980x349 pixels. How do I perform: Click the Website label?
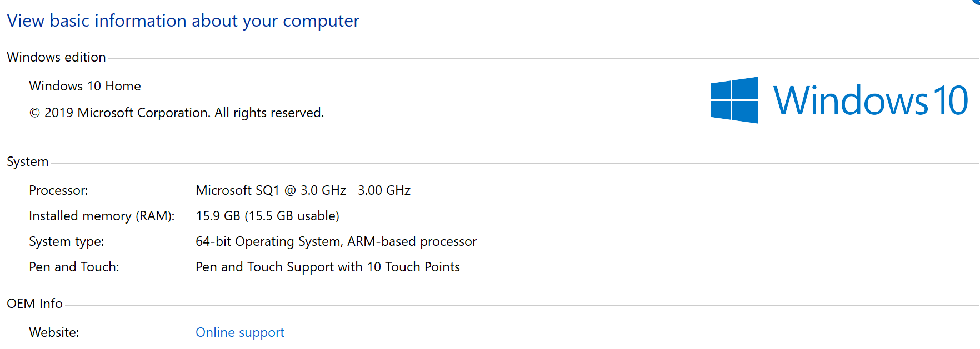(54, 332)
